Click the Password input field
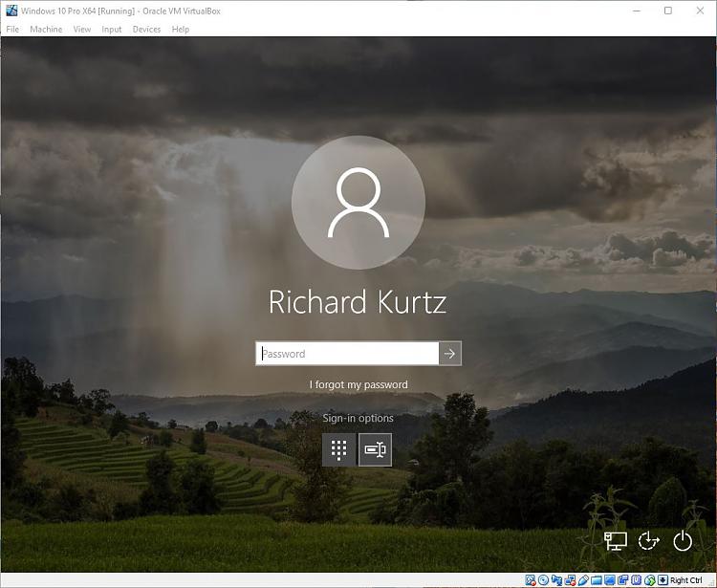 [x=347, y=354]
